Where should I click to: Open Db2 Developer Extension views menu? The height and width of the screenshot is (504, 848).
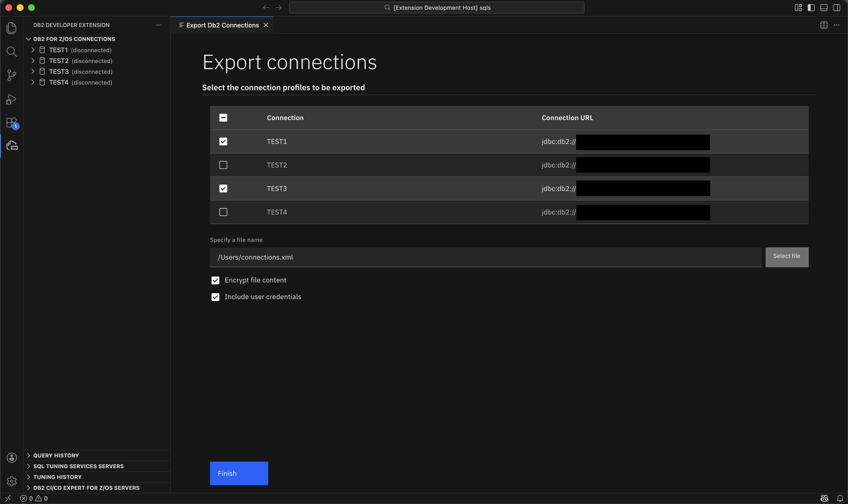click(159, 25)
